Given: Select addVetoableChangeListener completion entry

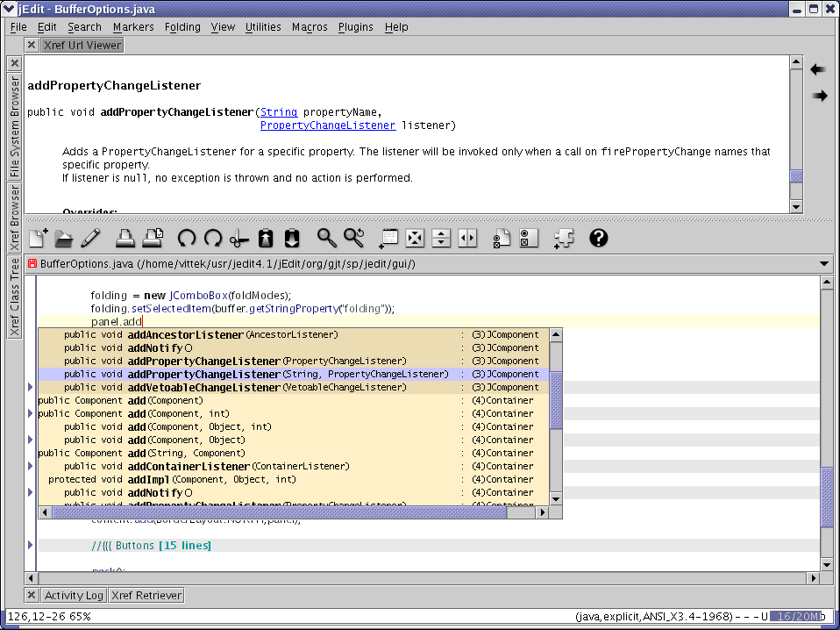Looking at the screenshot, I should click(294, 387).
